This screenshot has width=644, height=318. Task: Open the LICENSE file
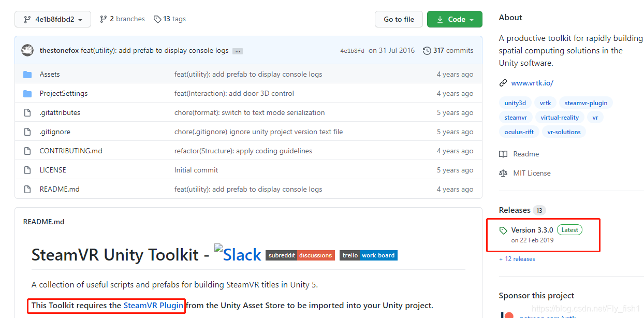coord(53,170)
